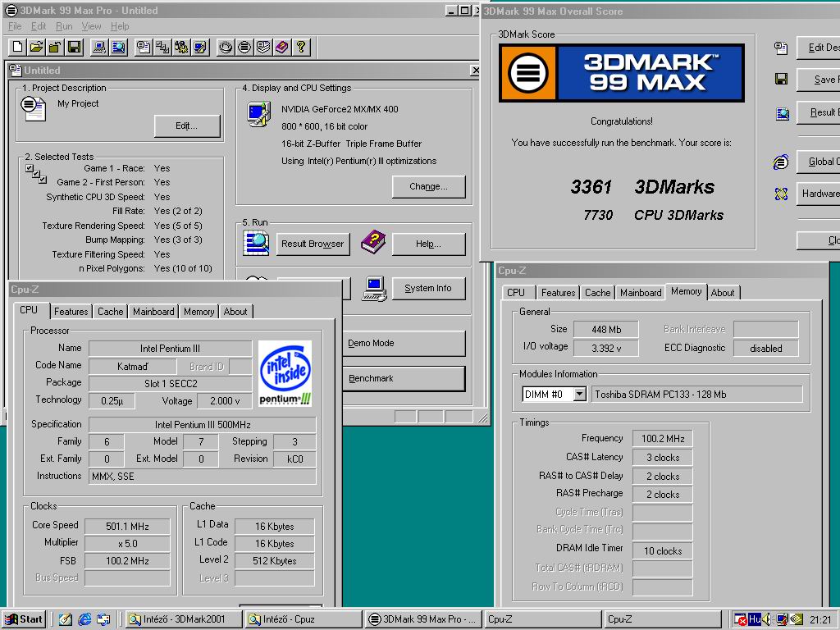Click the New project toolbar icon
This screenshot has width=840, height=630.
click(x=18, y=47)
